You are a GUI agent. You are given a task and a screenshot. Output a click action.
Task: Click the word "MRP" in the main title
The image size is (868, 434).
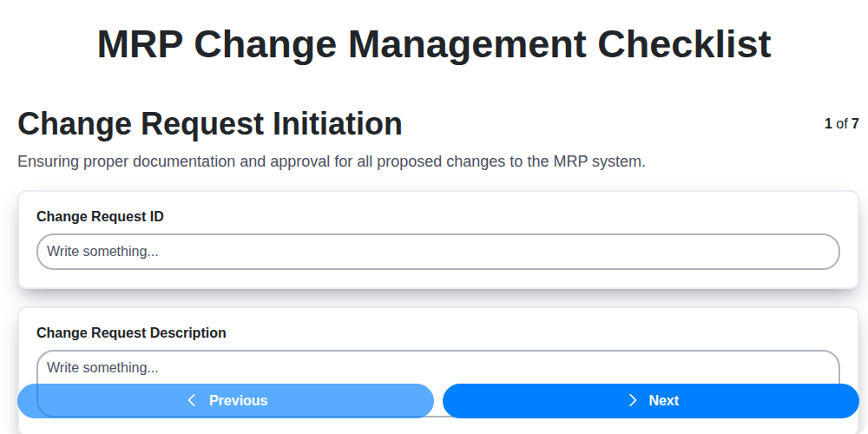click(144, 44)
